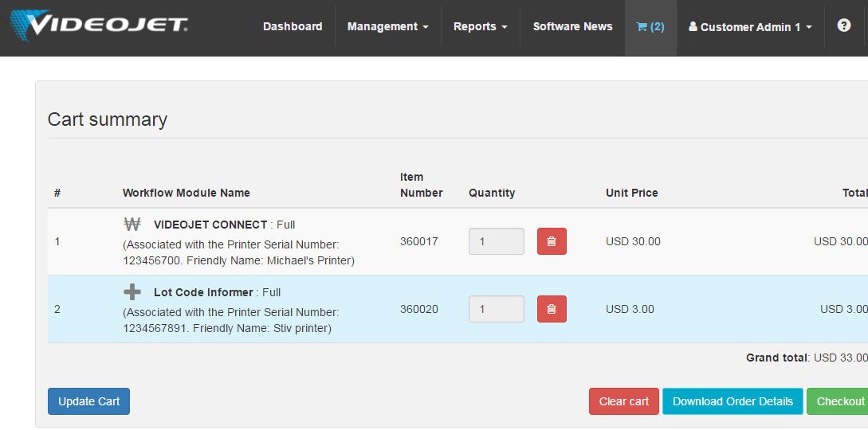Viewport: 868px width, 430px height.
Task: Proceed with the Checkout button
Action: [x=839, y=401]
